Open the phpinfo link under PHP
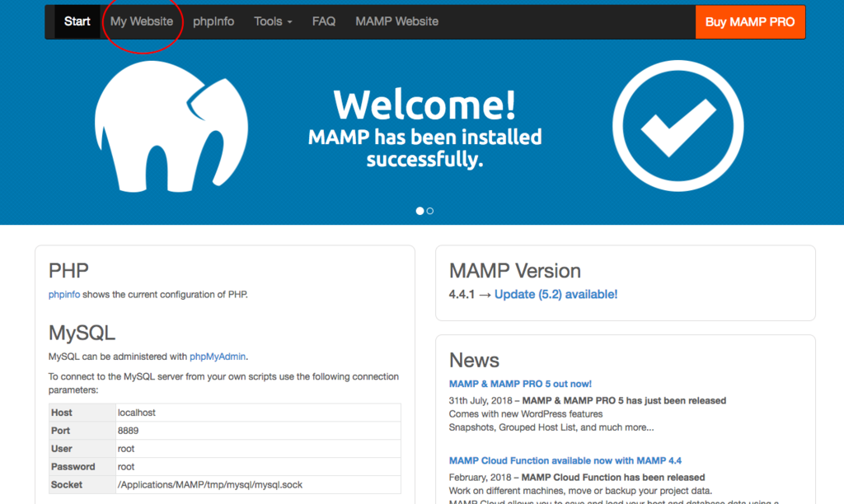 [x=64, y=294]
